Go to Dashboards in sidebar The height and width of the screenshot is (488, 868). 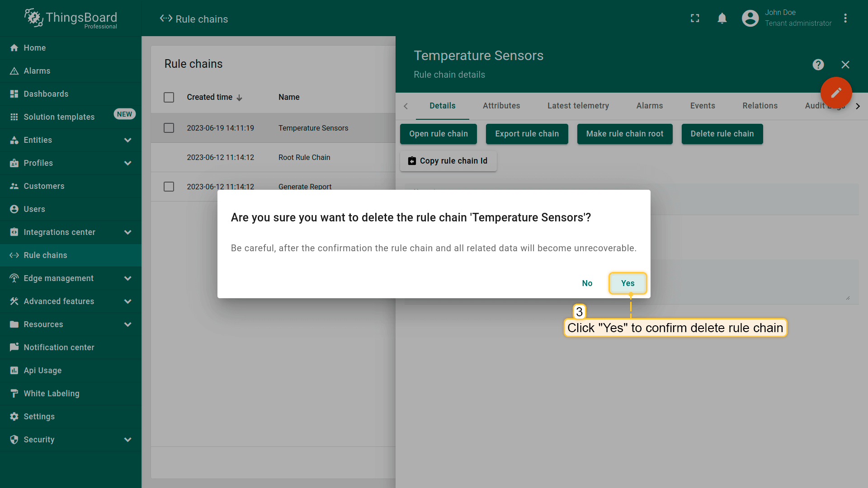tap(46, 94)
